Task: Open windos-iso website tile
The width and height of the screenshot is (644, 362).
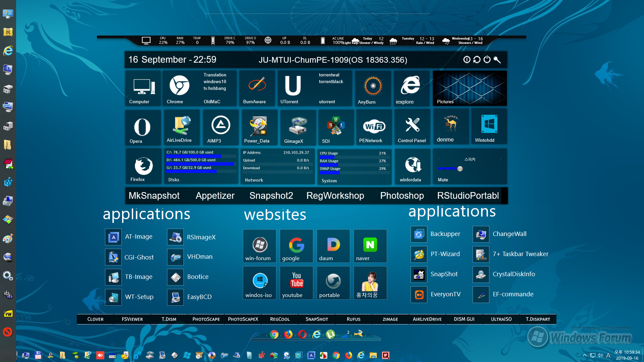Action: pyautogui.click(x=259, y=283)
